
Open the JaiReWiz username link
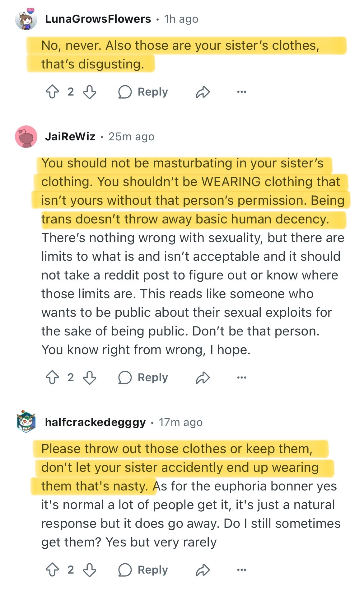tap(70, 137)
